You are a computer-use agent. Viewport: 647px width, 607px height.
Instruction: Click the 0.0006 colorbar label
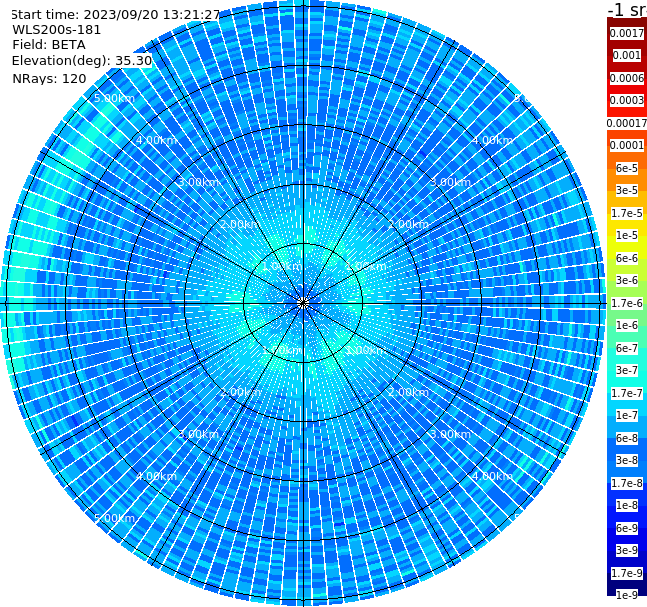pos(627,78)
